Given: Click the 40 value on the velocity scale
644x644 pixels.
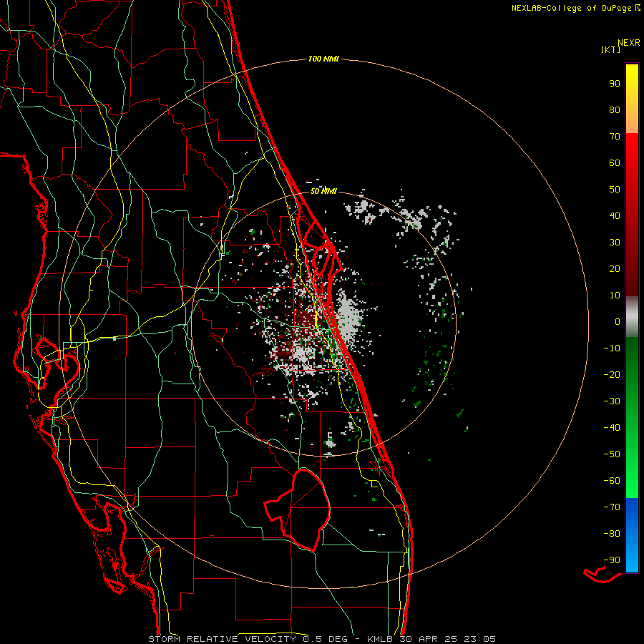Looking at the screenshot, I should (x=615, y=216).
